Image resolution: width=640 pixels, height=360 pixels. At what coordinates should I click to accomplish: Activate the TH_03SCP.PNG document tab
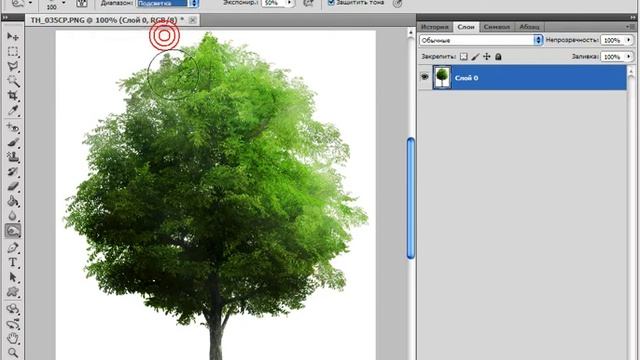click(107, 20)
